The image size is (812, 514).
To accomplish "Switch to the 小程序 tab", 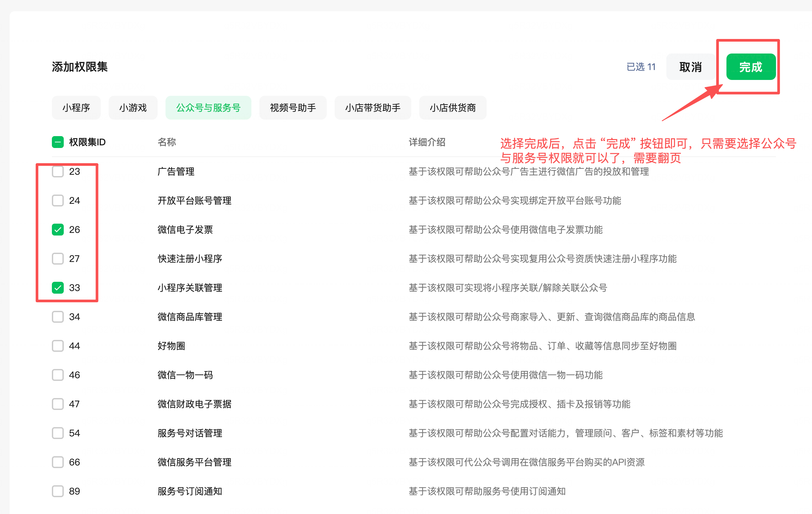I will point(76,108).
